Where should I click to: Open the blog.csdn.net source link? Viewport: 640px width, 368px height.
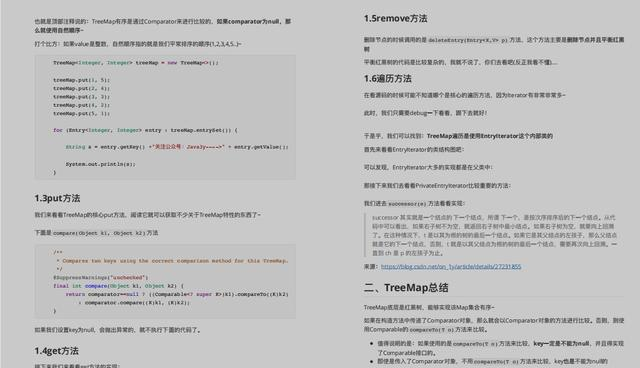coord(451,266)
